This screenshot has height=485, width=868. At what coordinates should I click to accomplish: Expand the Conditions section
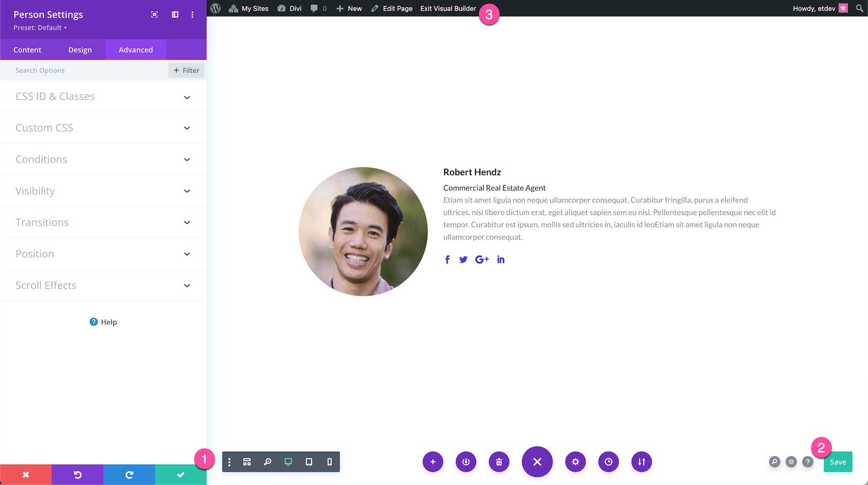pyautogui.click(x=103, y=159)
